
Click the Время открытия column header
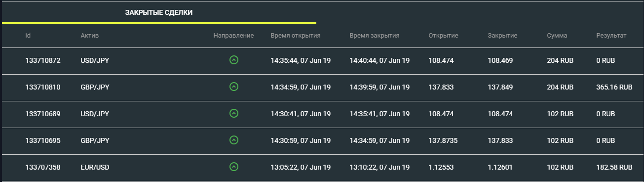click(x=296, y=36)
